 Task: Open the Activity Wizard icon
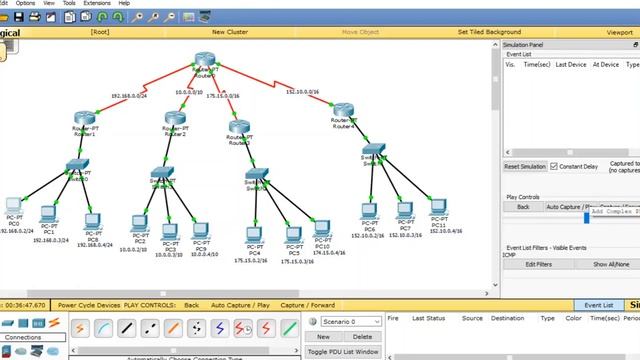(x=51, y=17)
